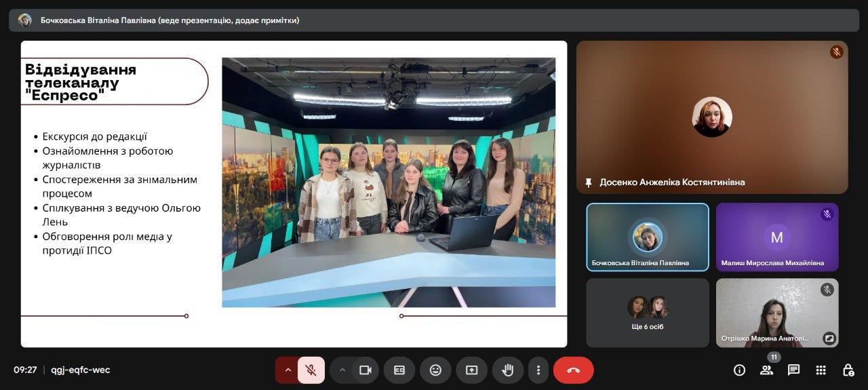Click muted mic indicator on Досенко's tile
Screen dimensions: 868x390
pos(837,52)
